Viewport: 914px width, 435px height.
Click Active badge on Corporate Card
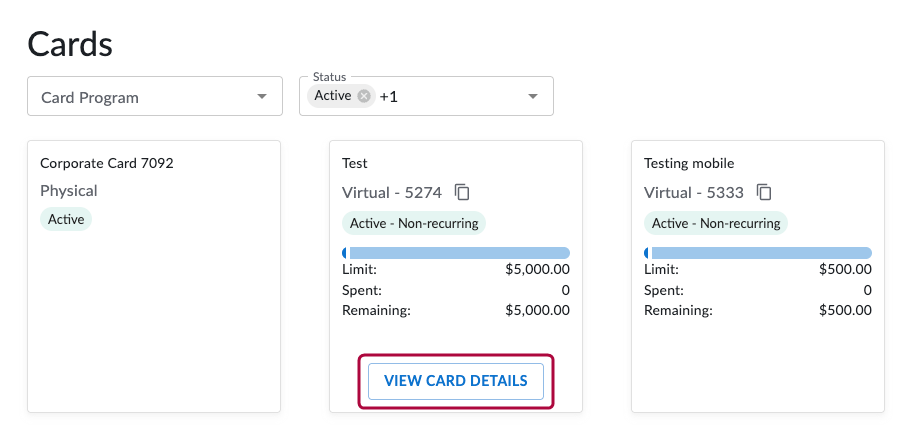click(x=66, y=219)
